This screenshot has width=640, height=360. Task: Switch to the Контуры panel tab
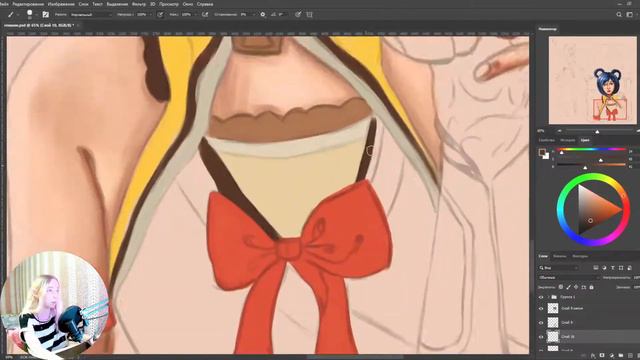[x=580, y=256]
